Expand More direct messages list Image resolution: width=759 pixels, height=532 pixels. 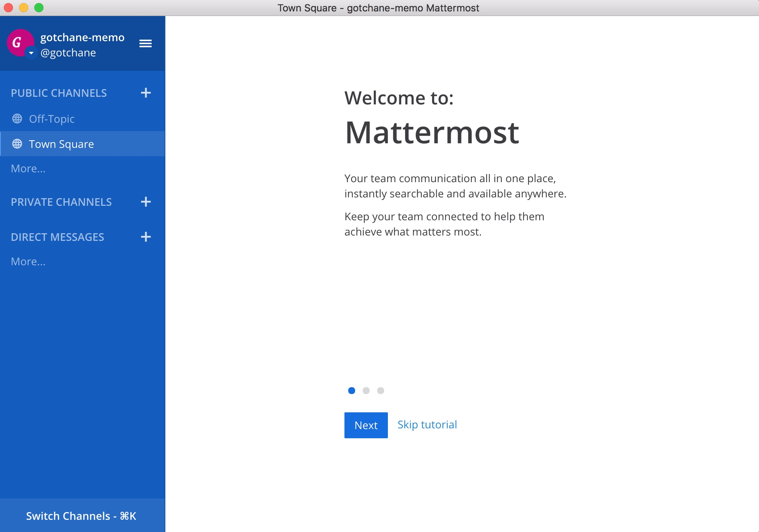(x=28, y=261)
